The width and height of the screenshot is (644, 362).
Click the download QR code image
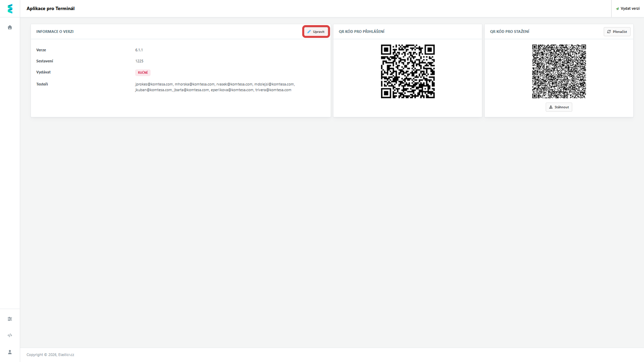click(559, 71)
